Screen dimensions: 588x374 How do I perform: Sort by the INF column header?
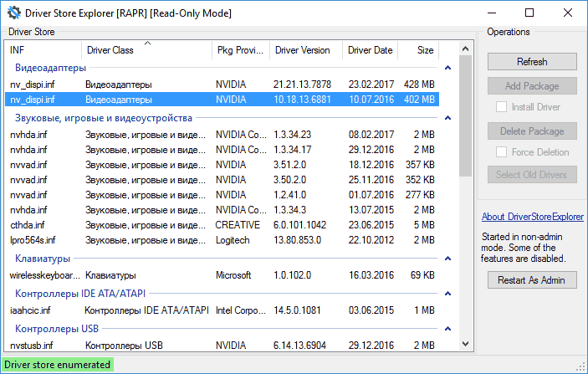tap(43, 50)
